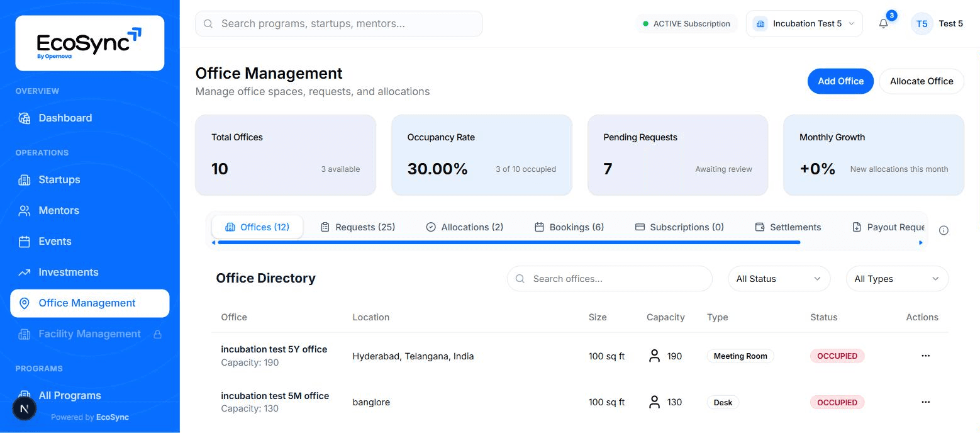The width and height of the screenshot is (980, 433).
Task: Click the building icon in Incubation Test 5 selector
Action: (760, 24)
